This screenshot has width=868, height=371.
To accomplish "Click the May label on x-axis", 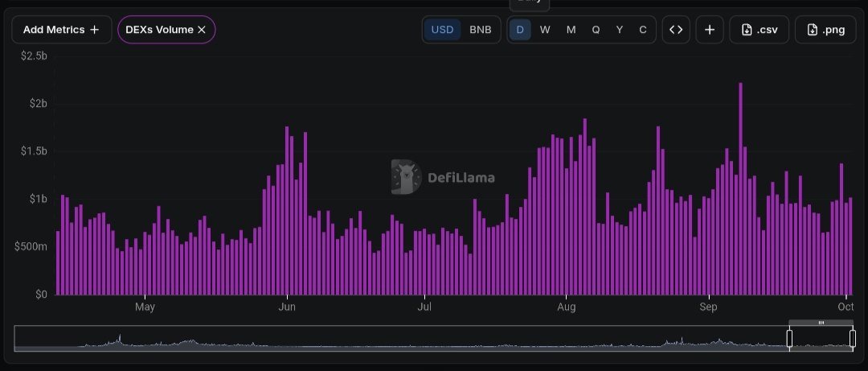I will pyautogui.click(x=145, y=307).
